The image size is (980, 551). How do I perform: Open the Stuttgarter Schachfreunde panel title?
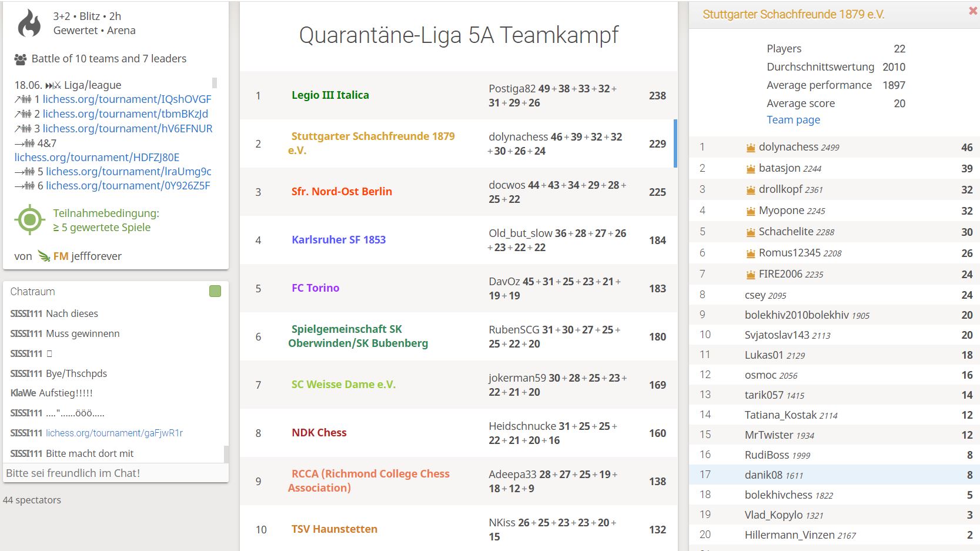[793, 15]
